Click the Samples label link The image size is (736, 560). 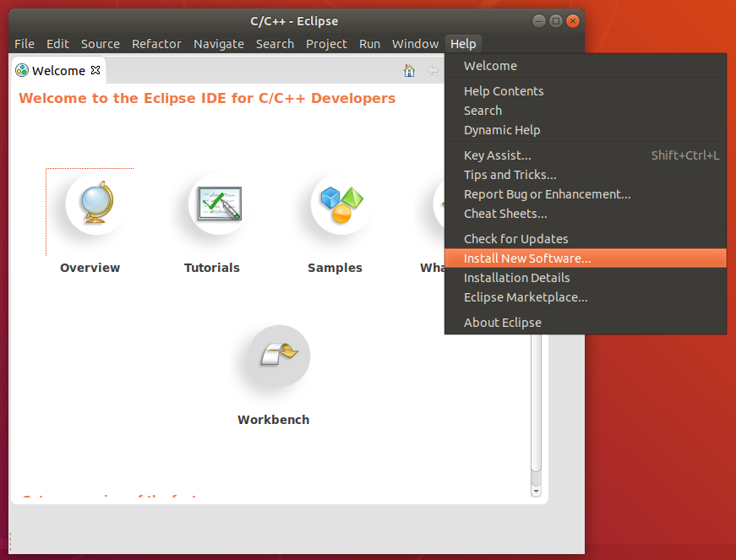[335, 268]
